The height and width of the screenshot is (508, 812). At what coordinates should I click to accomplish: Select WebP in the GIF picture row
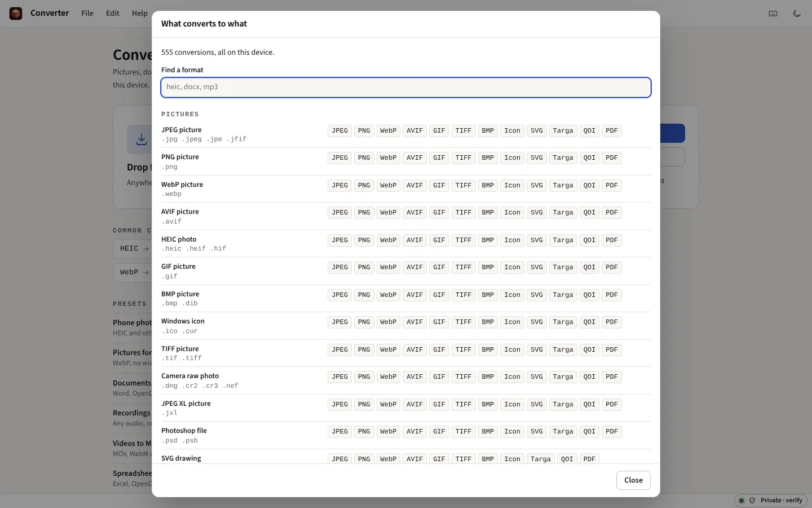(x=388, y=267)
